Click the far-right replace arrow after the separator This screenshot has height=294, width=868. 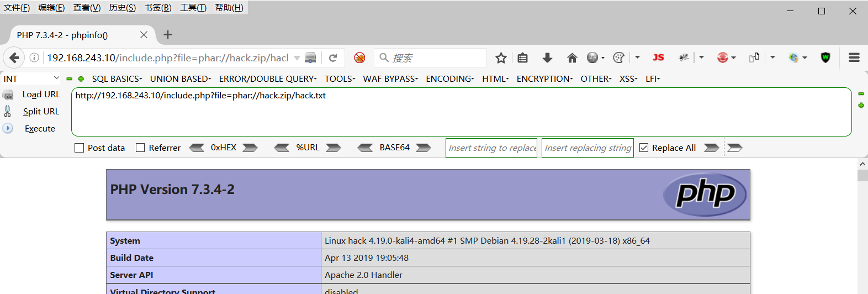tap(735, 148)
